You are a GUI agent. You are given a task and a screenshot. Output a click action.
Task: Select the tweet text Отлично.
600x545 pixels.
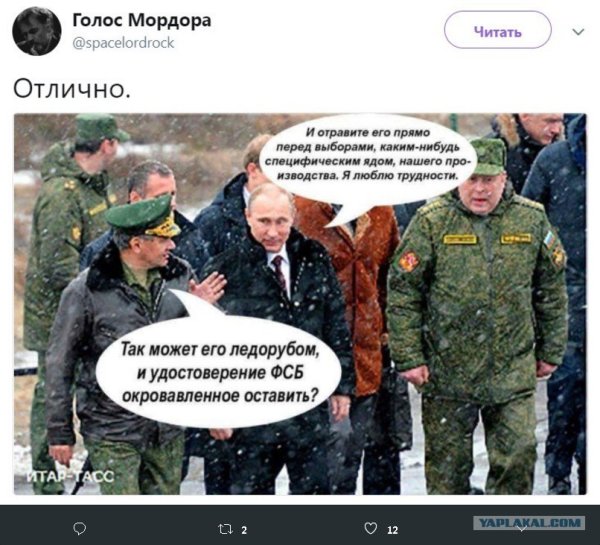click(x=72, y=89)
